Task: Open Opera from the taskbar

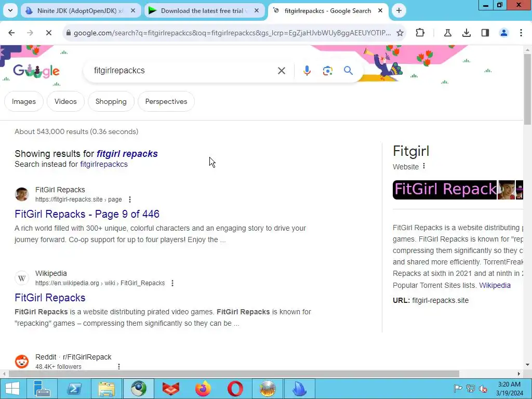Action: 235,389
